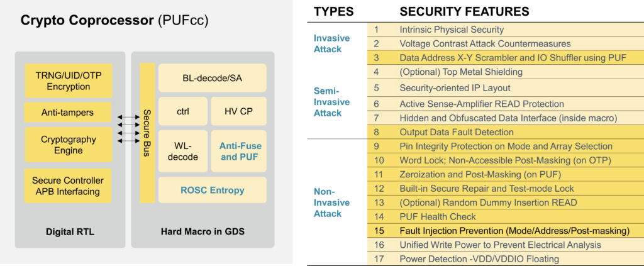
Task: Select the Anti-tampers block
Action: [x=68, y=113]
